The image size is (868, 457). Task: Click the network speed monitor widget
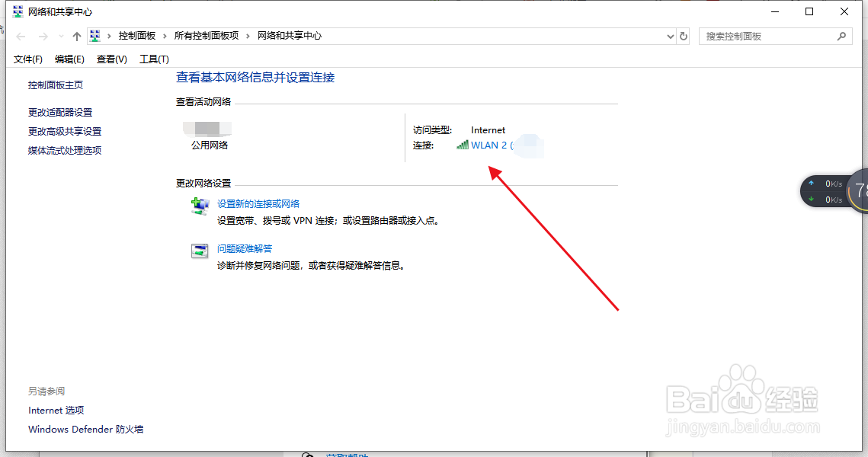833,191
